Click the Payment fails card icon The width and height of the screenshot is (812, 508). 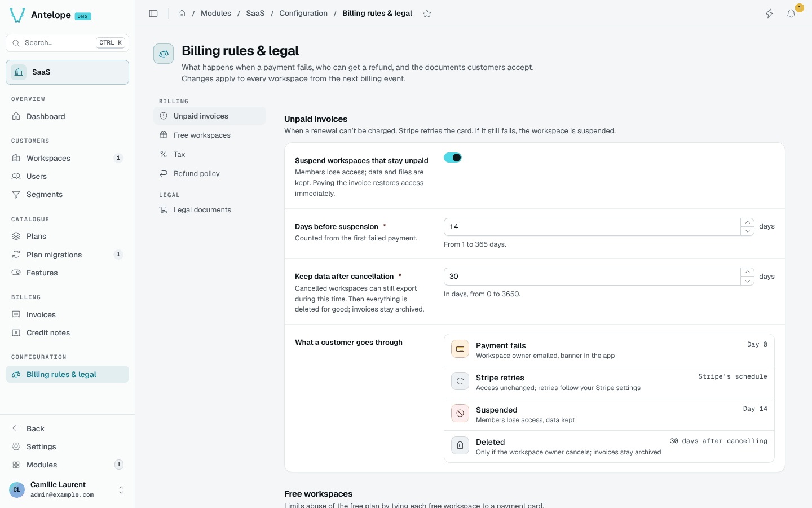coord(460,349)
